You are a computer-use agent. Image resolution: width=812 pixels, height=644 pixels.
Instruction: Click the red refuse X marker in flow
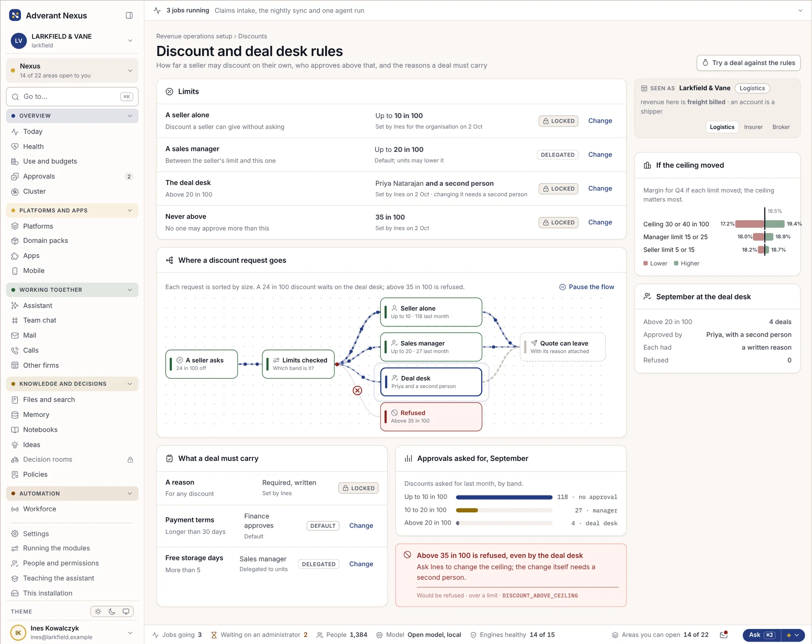pos(357,390)
